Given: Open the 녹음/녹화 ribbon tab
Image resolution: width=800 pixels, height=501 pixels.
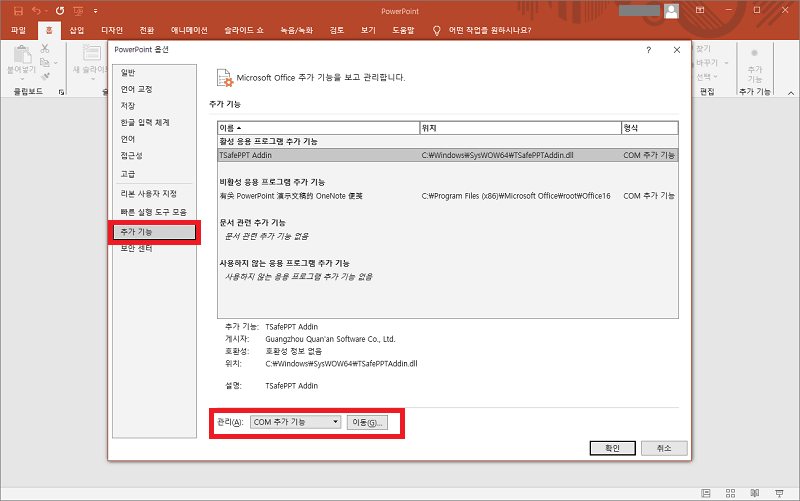Looking at the screenshot, I should pyautogui.click(x=296, y=31).
